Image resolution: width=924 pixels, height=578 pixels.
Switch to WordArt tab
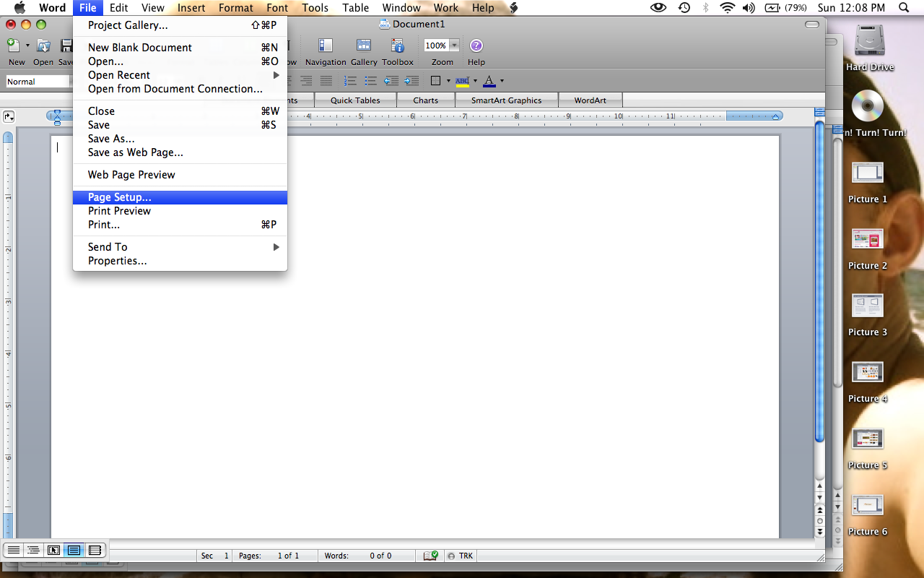point(590,100)
